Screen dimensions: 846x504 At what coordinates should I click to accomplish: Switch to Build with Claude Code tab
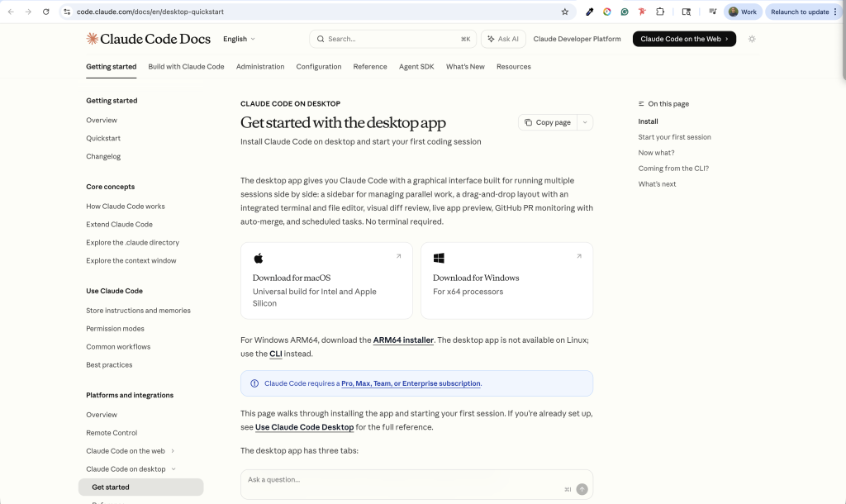[186, 67]
